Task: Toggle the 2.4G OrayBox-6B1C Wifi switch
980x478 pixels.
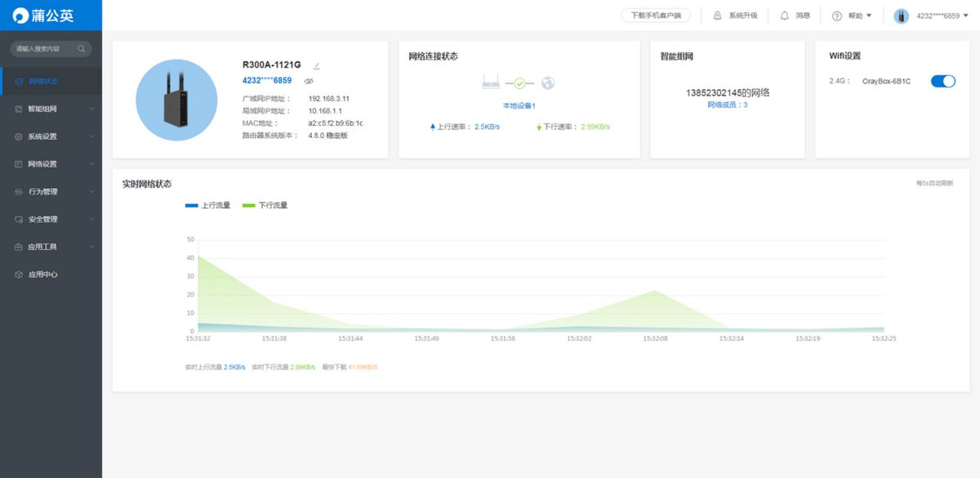Action: click(x=942, y=81)
